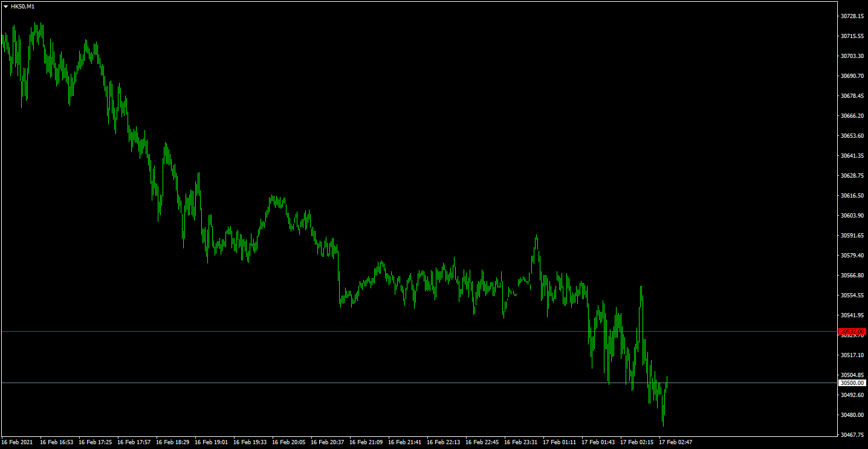Open the chart menu triangle beside HK50,M1
The image size is (868, 449).
point(5,6)
